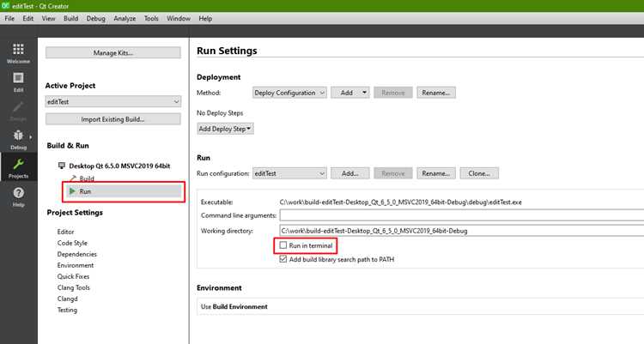Screen dimensions: 644x344
Task: Select Run under Desktop Qt kit
Action: [123, 191]
